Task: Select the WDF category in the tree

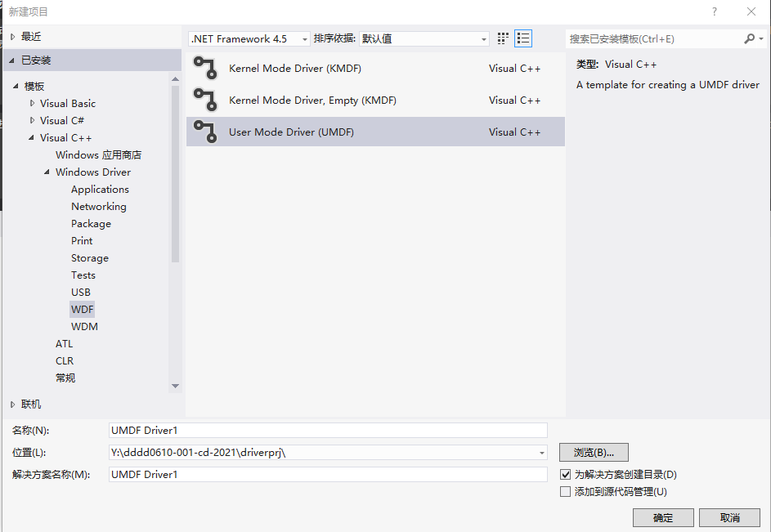Action: click(82, 309)
